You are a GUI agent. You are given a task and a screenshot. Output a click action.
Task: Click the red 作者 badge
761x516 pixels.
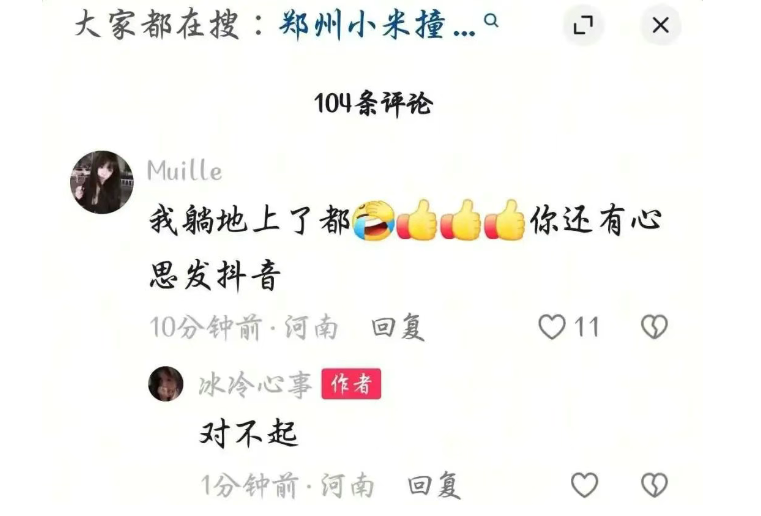(x=351, y=384)
